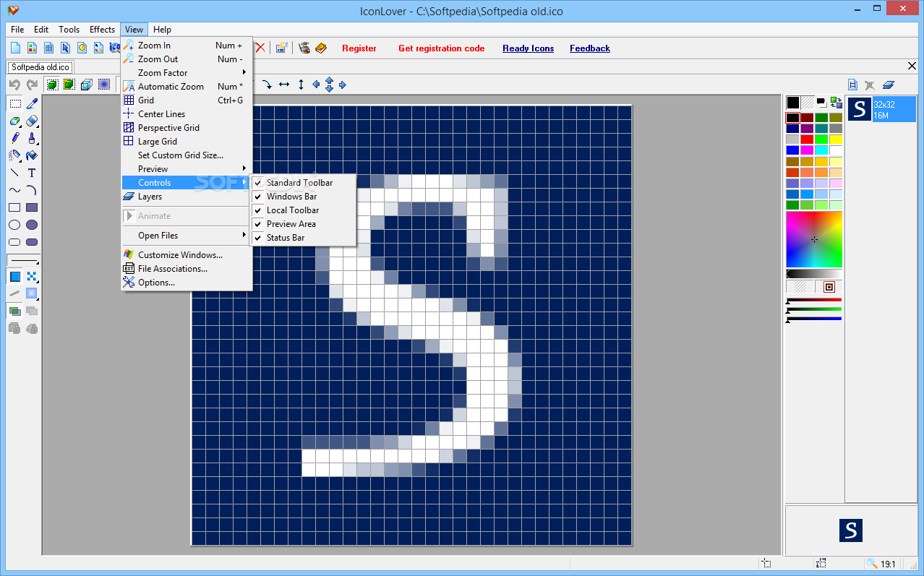924x576 pixels.
Task: Choose the empty rectangle shape tool
Action: pyautogui.click(x=14, y=207)
